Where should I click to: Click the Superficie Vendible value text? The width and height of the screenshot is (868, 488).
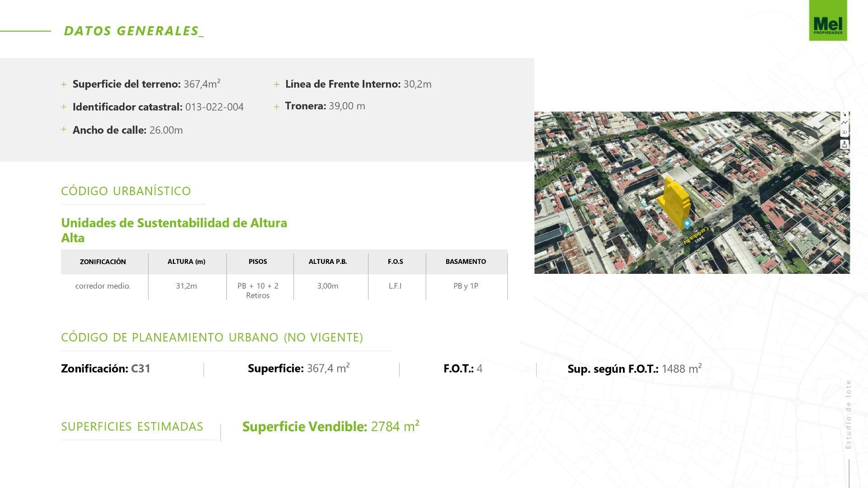coord(395,427)
